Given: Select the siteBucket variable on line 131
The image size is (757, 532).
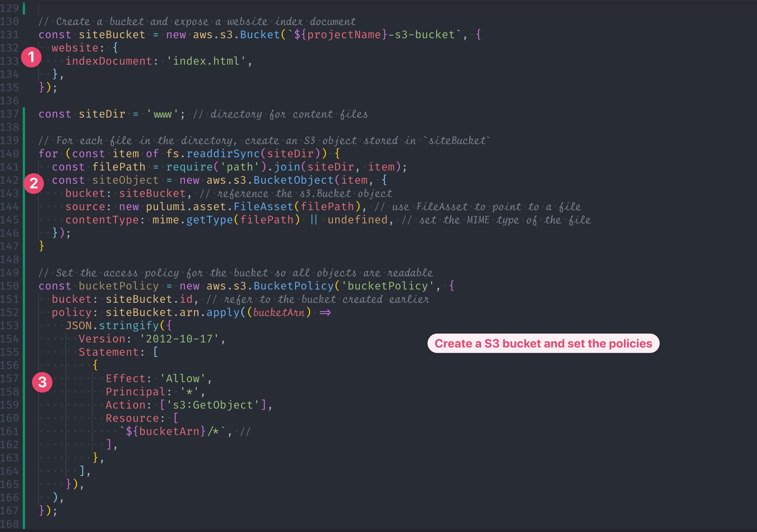Looking at the screenshot, I should pyautogui.click(x=111, y=35).
